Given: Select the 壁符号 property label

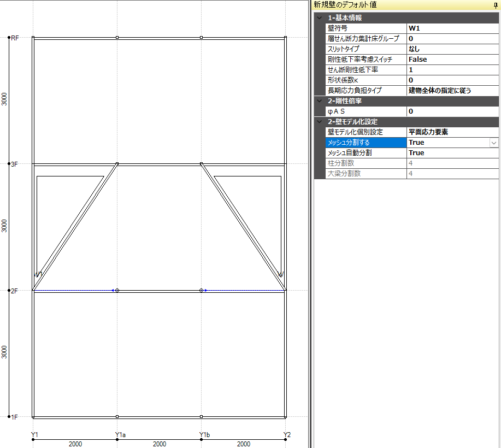Looking at the screenshot, I should click(366, 28).
